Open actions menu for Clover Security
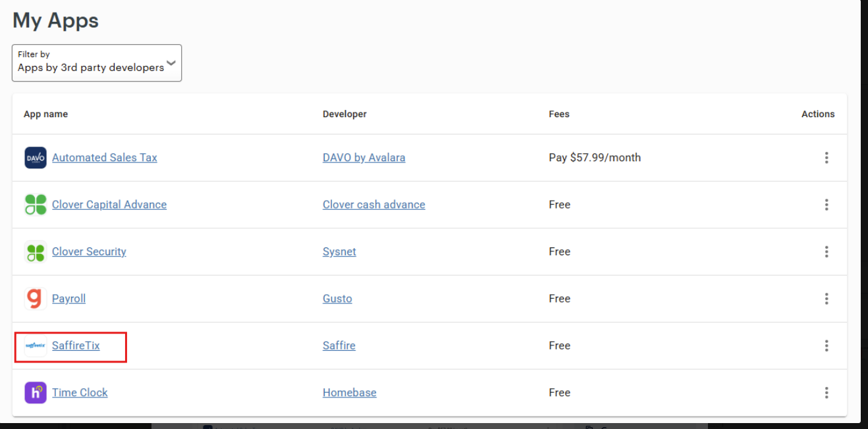Screen dimensions: 868x429 click(x=827, y=252)
